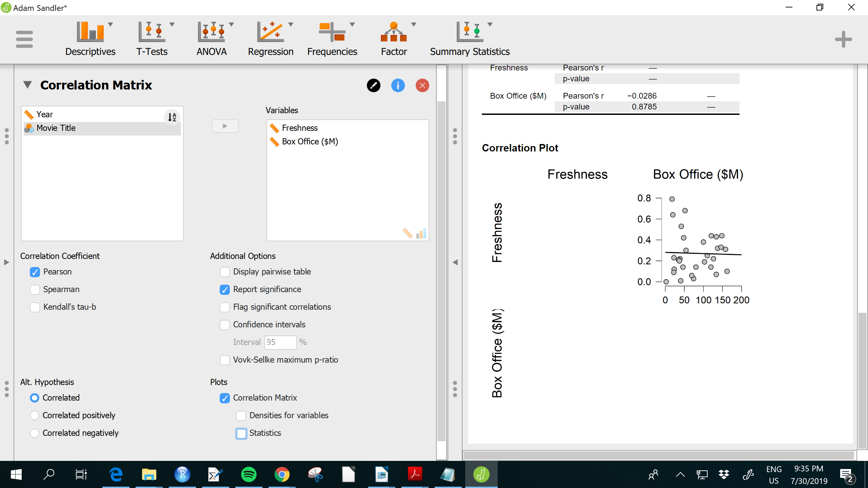Collapse the Correlation Matrix section
The width and height of the screenshot is (868, 488).
[27, 85]
